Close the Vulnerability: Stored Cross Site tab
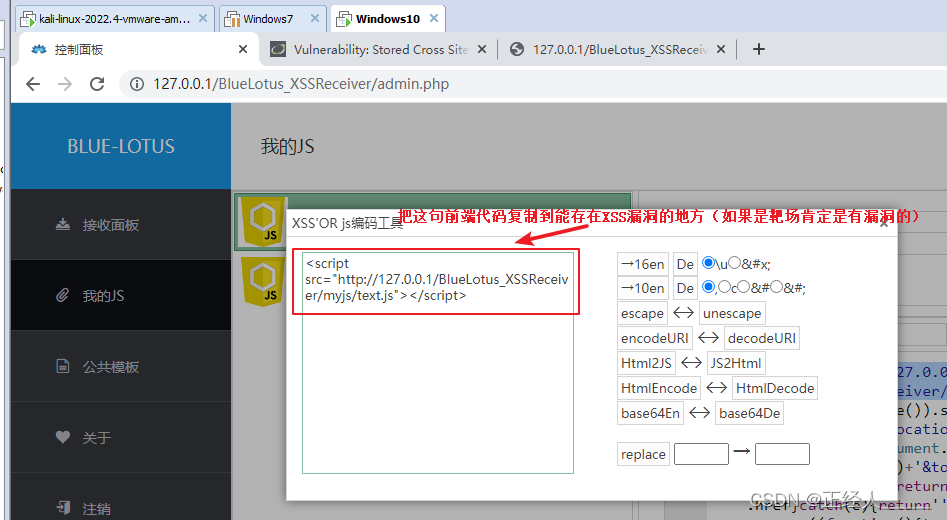This screenshot has height=520, width=947. click(482, 50)
